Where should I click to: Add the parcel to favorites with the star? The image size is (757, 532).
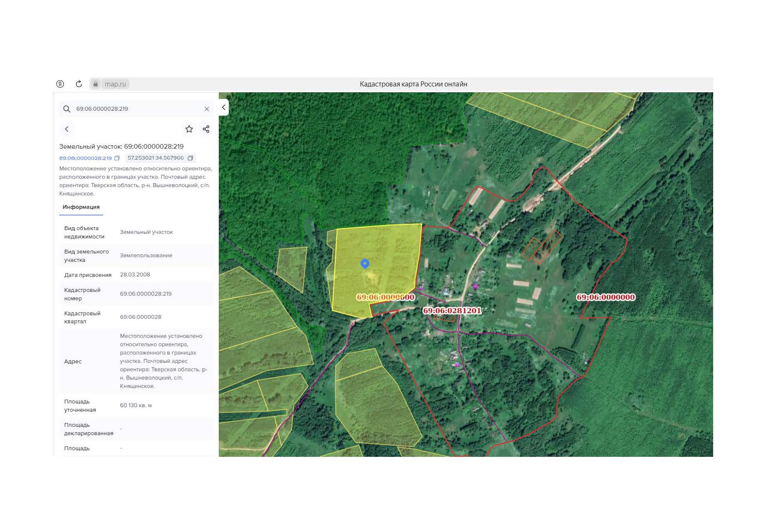click(x=189, y=129)
